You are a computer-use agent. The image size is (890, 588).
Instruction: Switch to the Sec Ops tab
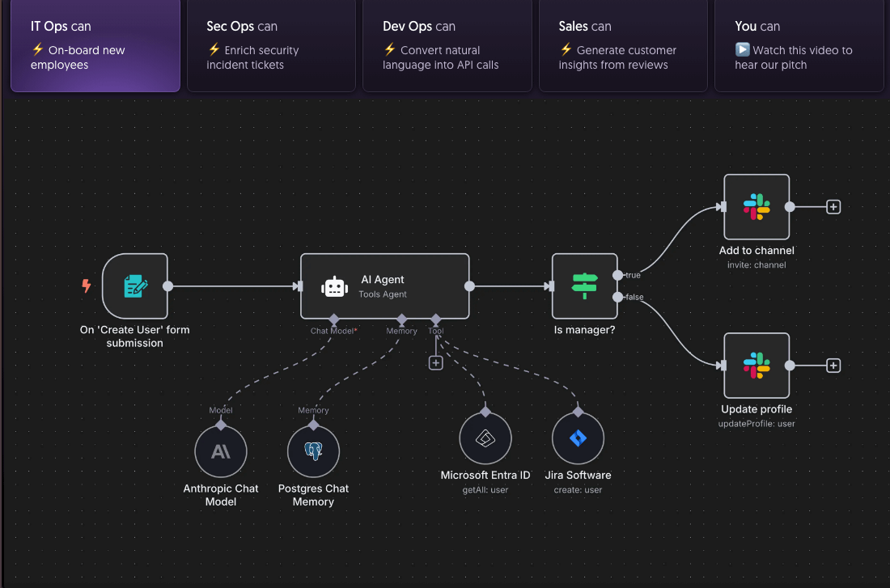271,45
